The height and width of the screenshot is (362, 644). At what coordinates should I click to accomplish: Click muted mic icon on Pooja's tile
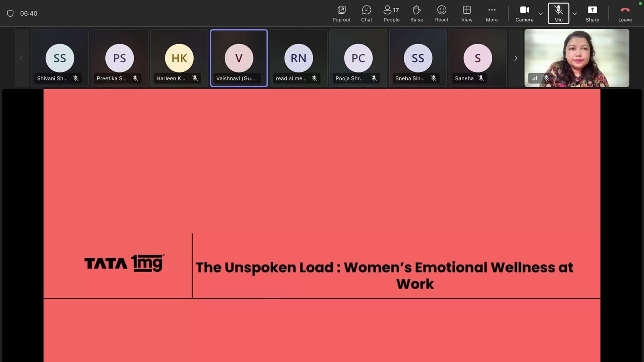[374, 78]
